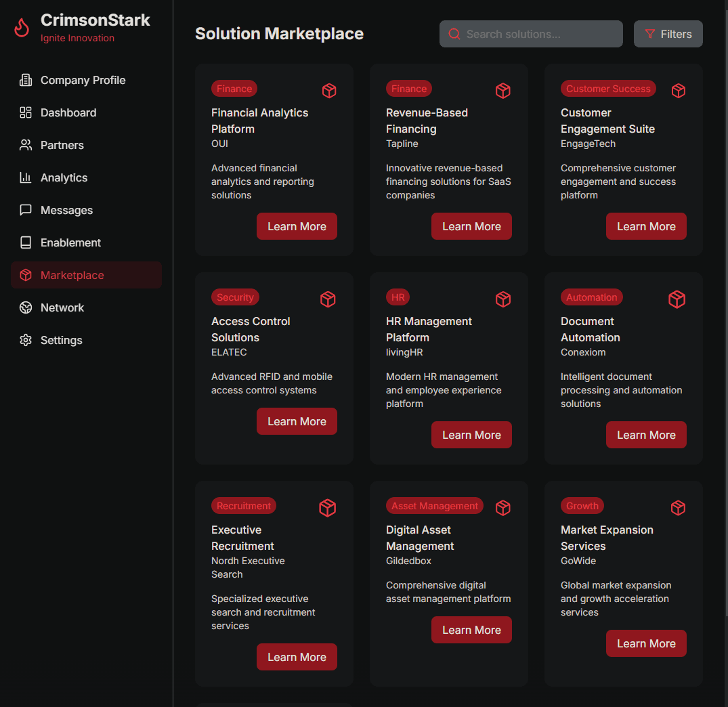Viewport: 728px width, 707px height.
Task: Open Settings in sidebar
Action: (87, 340)
